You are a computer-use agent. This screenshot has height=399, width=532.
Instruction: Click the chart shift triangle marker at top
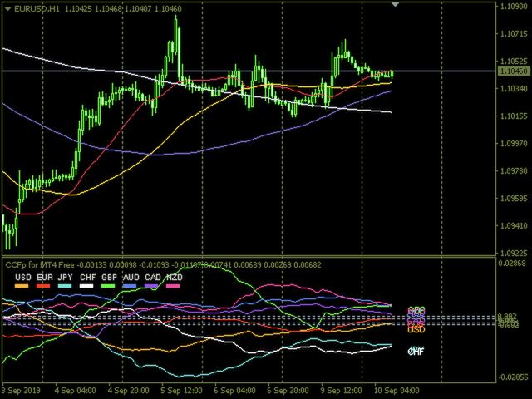pyautogui.click(x=396, y=4)
